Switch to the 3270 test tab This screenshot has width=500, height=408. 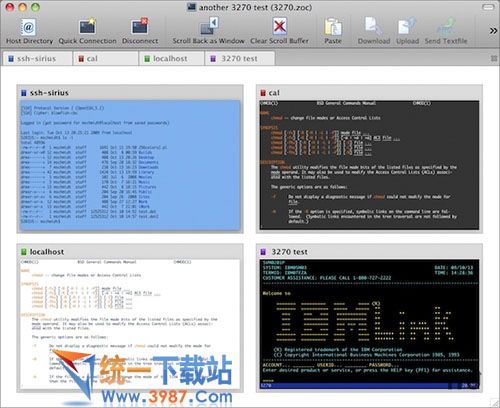tap(240, 59)
